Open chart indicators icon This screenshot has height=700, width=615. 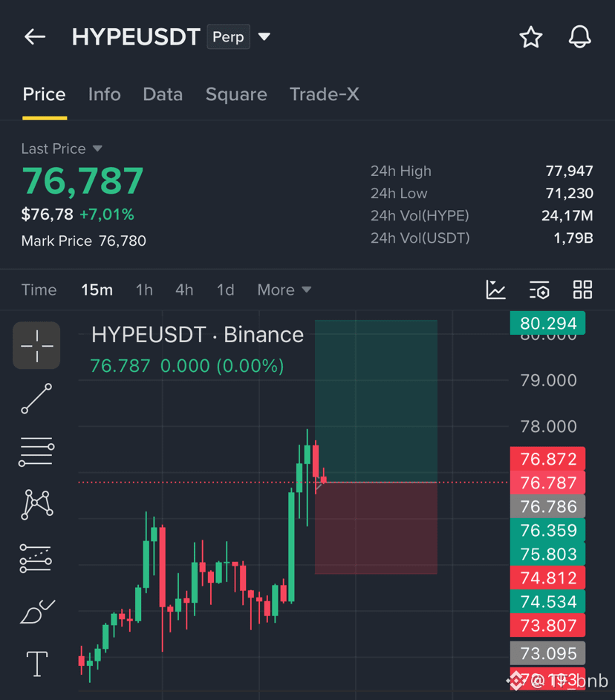495,290
